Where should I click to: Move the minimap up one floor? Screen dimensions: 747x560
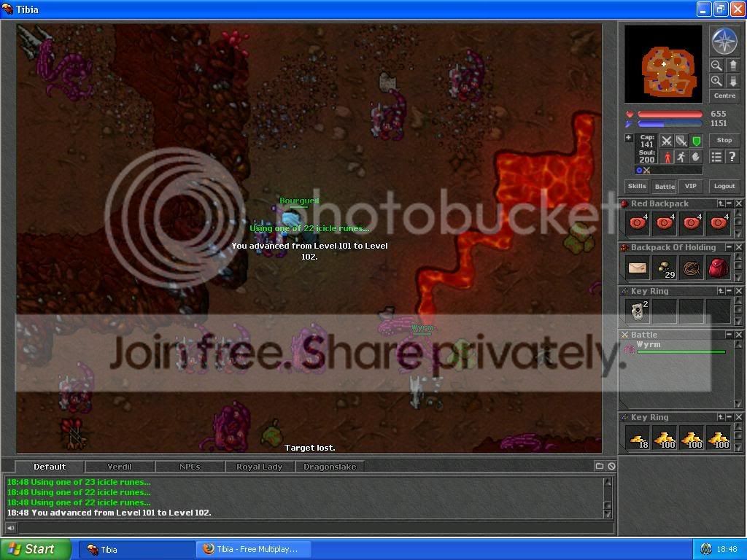[733, 66]
